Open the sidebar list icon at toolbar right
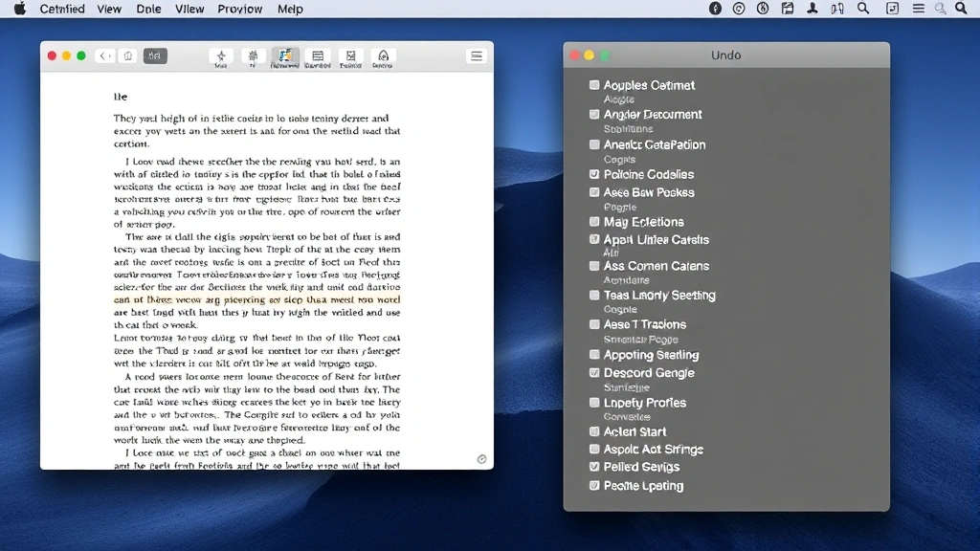This screenshot has width=980, height=551. click(x=476, y=56)
